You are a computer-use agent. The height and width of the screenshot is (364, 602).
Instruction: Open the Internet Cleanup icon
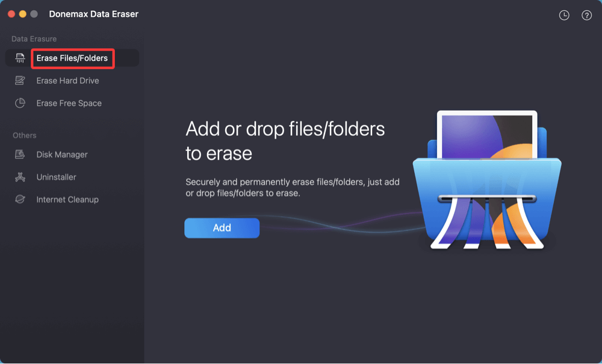tap(19, 199)
